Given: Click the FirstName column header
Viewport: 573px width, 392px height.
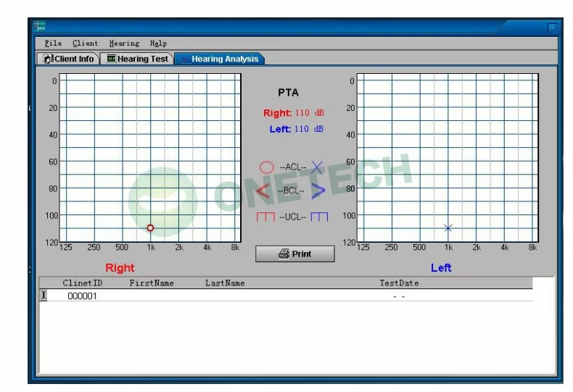Looking at the screenshot, I should click(152, 283).
